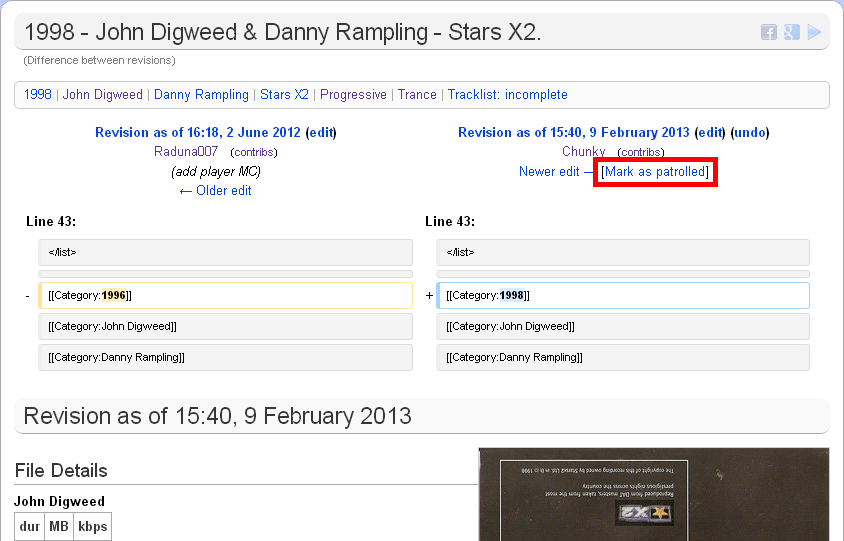Open the John Digweed category link
Image resolution: width=844 pixels, height=541 pixels.
[102, 95]
